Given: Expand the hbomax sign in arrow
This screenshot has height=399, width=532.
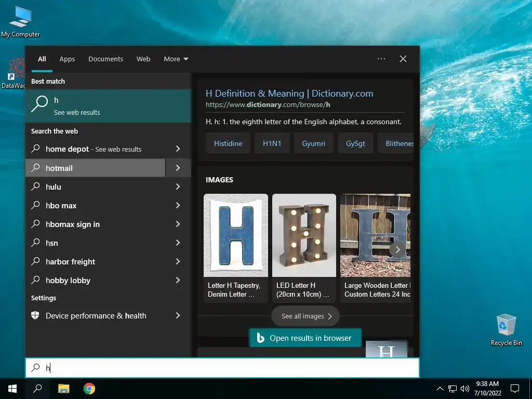Looking at the screenshot, I should pyautogui.click(x=178, y=224).
